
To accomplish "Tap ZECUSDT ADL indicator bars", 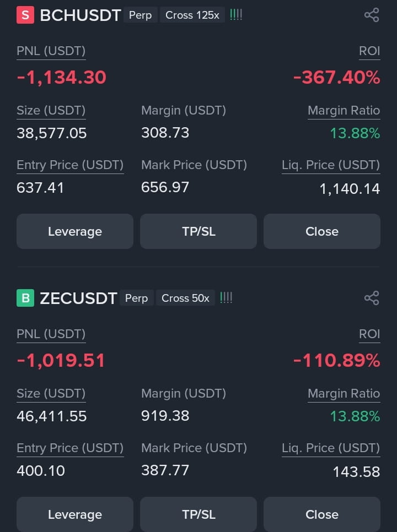I will 226,298.
